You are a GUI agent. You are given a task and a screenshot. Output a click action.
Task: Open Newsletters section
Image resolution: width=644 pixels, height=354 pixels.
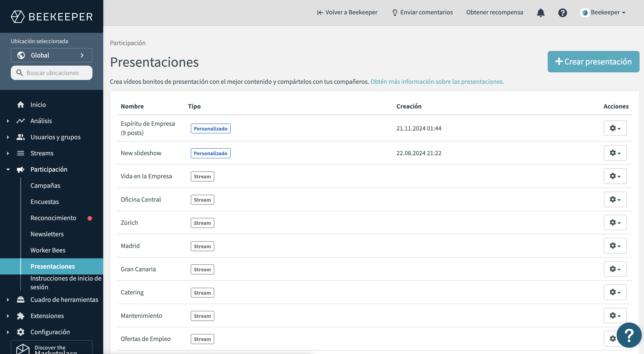point(47,234)
